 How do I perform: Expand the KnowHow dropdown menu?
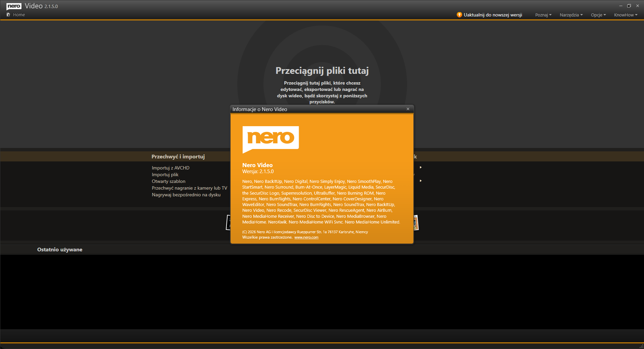[626, 15]
